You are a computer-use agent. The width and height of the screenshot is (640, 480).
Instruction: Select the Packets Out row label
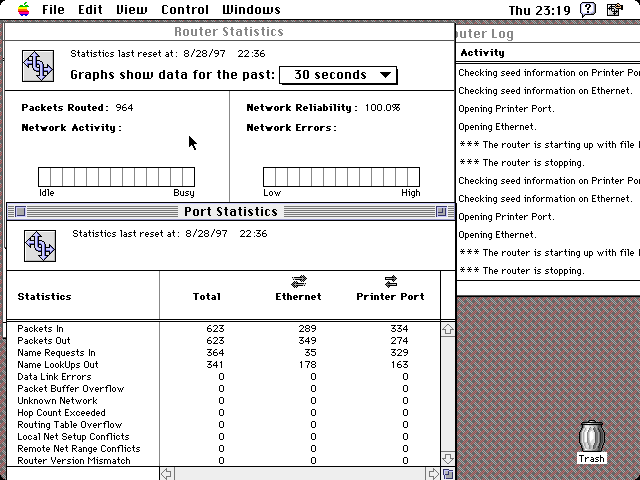44,340
